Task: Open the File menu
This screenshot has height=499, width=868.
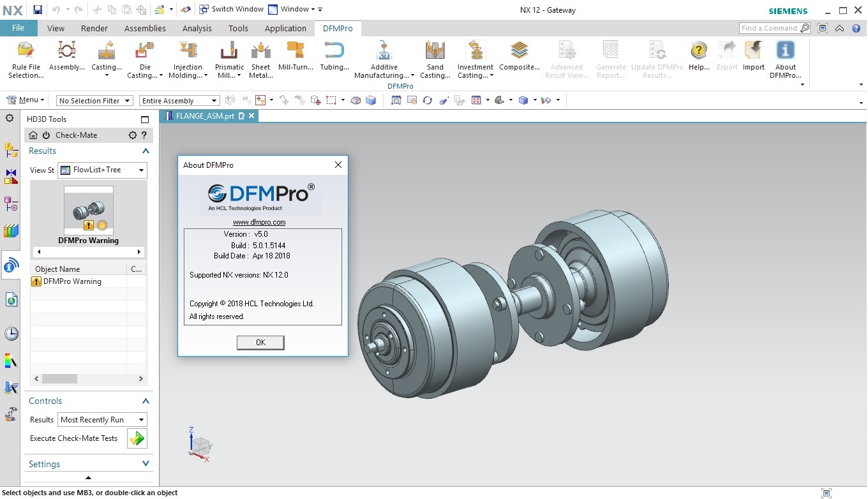Action: click(19, 28)
